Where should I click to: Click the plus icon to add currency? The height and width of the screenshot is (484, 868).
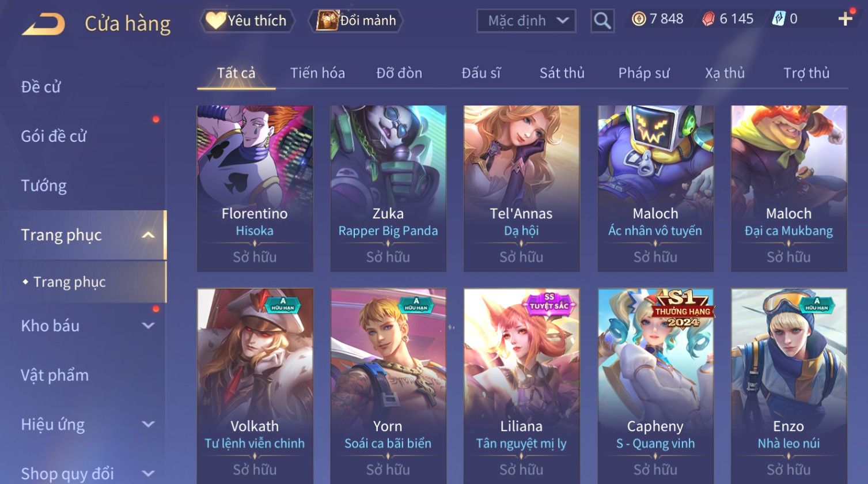(845, 20)
